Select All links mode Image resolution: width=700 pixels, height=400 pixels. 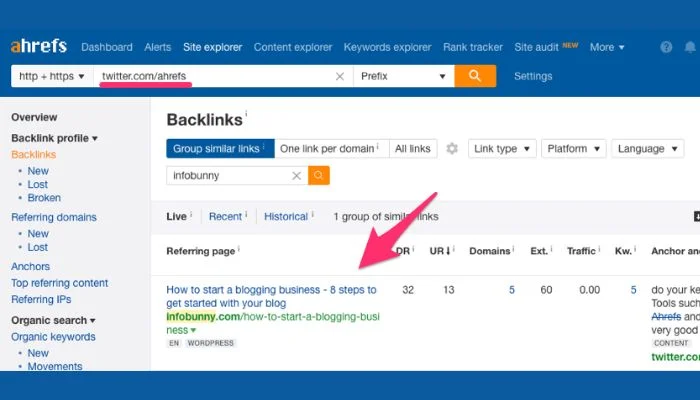point(413,149)
